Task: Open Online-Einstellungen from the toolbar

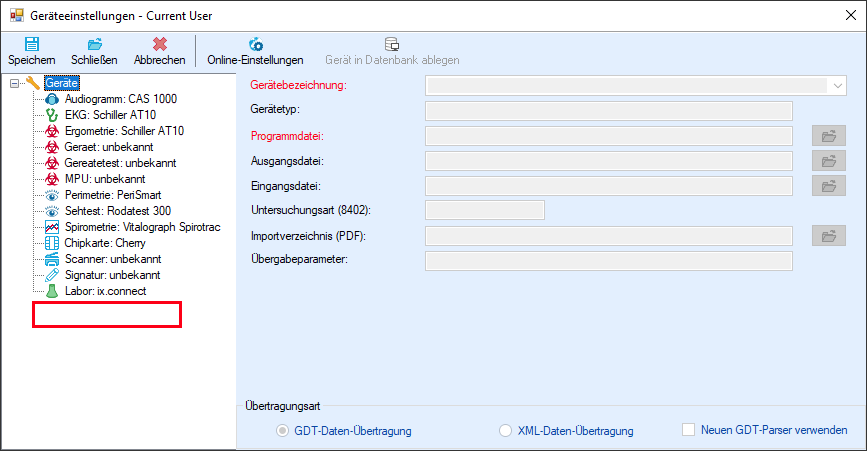Action: point(255,51)
